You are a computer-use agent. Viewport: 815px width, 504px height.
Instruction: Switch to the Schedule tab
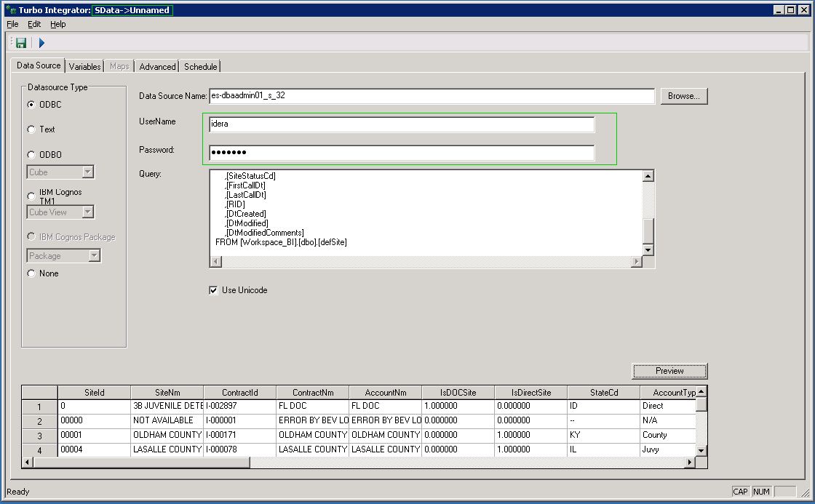[201, 66]
